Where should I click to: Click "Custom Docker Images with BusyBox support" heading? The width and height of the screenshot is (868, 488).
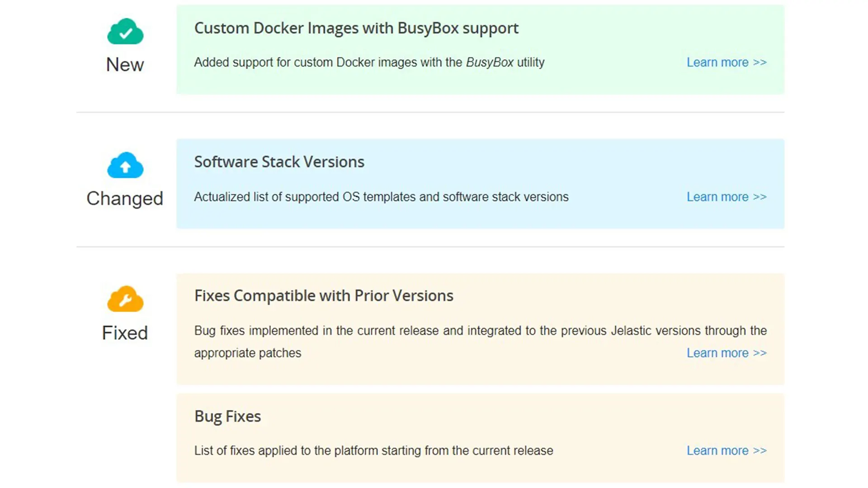[x=356, y=28]
